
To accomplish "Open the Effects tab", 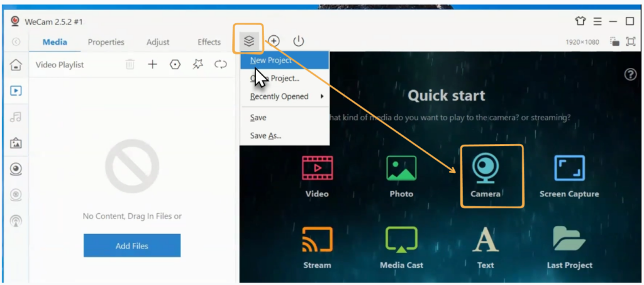I will pyautogui.click(x=209, y=42).
